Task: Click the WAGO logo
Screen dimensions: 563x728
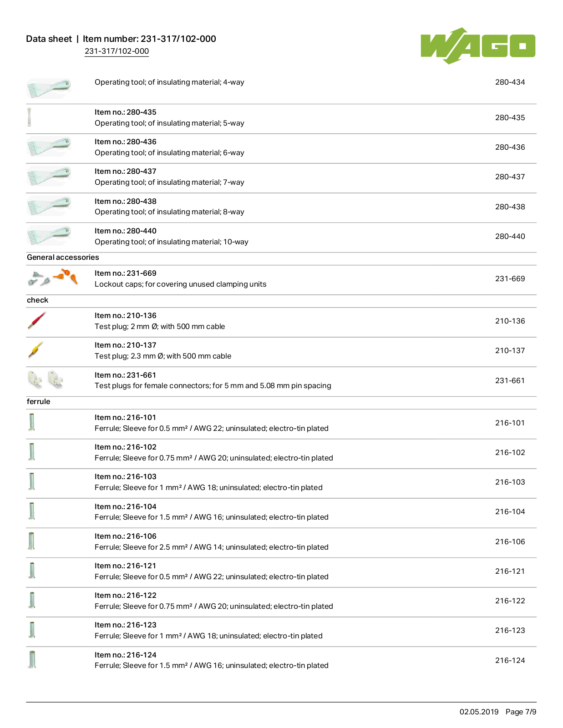Action: click(478, 45)
